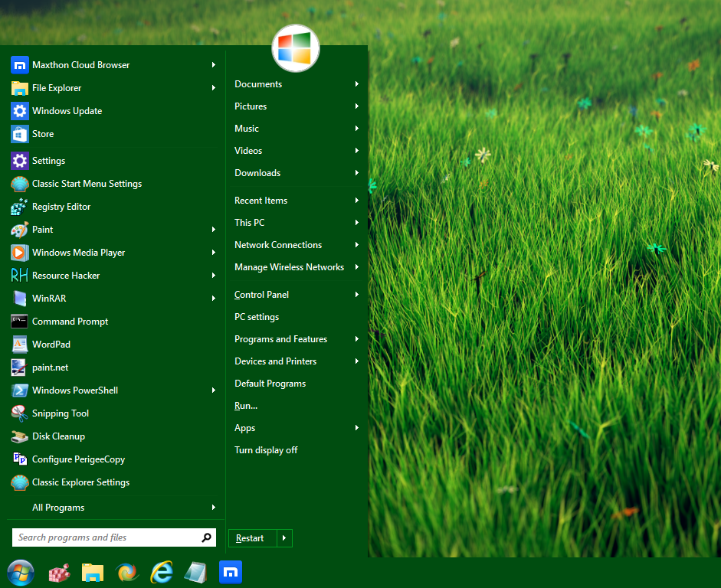Image resolution: width=721 pixels, height=588 pixels.
Task: Open the Documents menu entry
Action: (258, 84)
